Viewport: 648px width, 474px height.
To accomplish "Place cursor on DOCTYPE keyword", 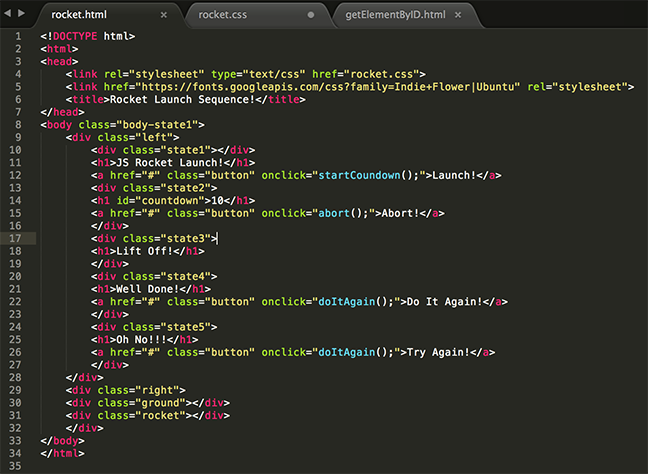I will pos(75,36).
